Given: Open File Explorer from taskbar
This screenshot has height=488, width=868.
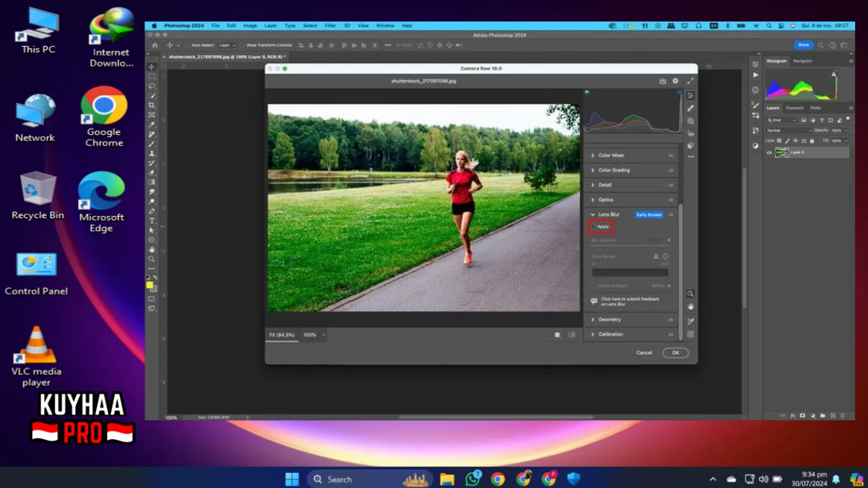Looking at the screenshot, I should (447, 479).
